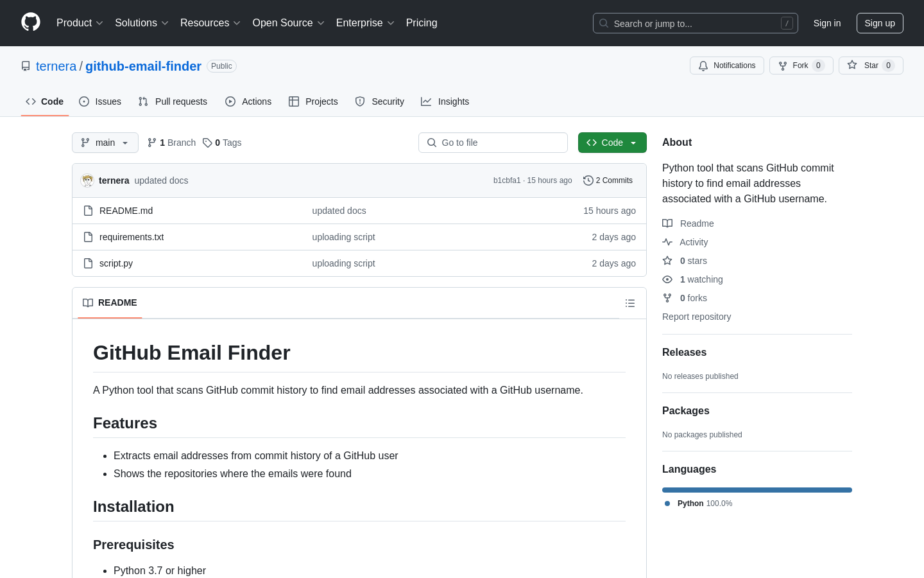Viewport: 924px width, 578px height.
Task: Open the requirements.txt file
Action: point(132,237)
